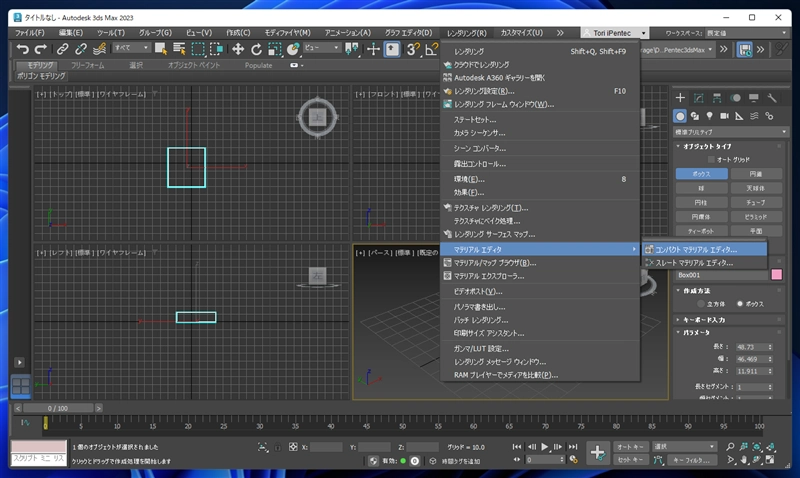Open the ファイル(F) menu
The width and height of the screenshot is (800, 478).
click(x=30, y=33)
